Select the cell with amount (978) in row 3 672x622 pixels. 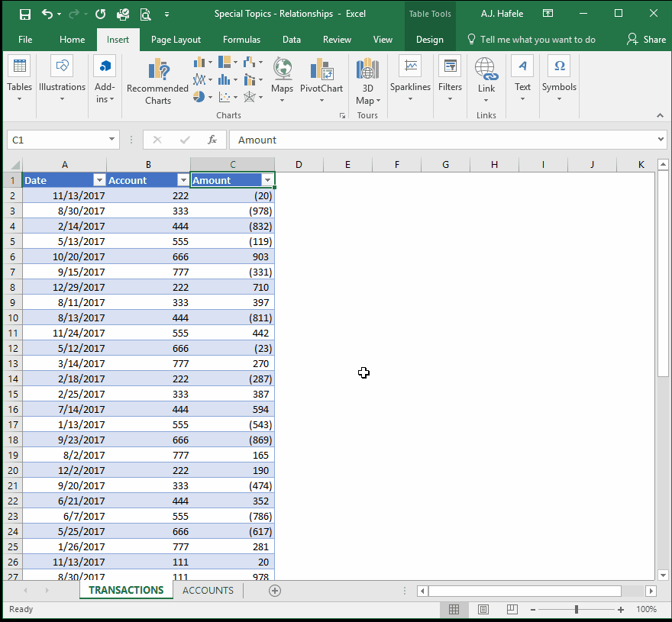[x=233, y=211]
